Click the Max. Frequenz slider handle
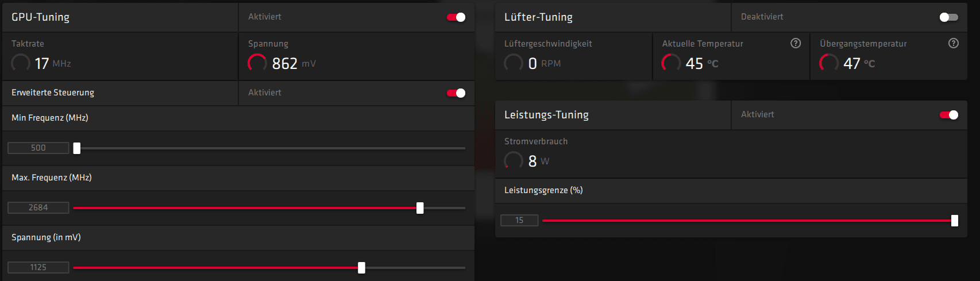Viewport: 980px width, 281px height. 420,208
